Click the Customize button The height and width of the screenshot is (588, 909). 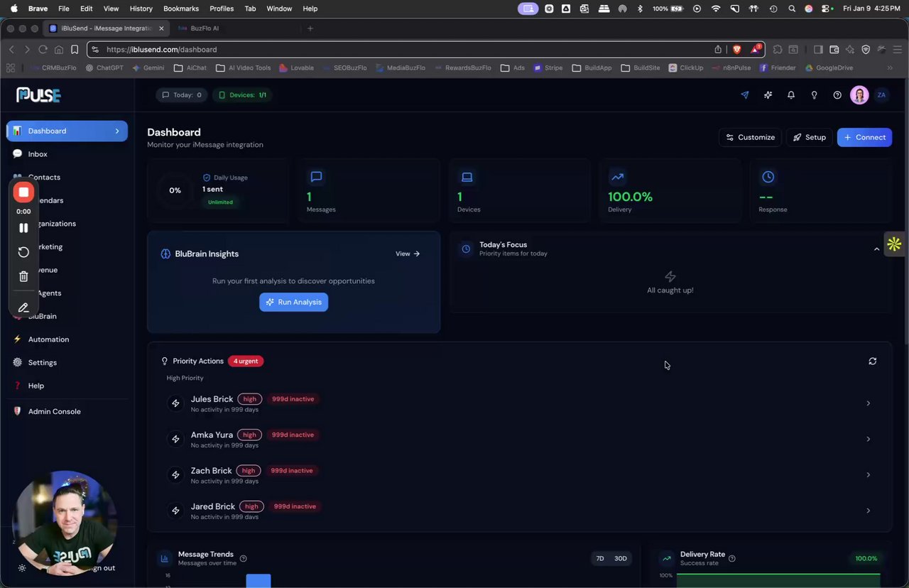tap(750, 137)
